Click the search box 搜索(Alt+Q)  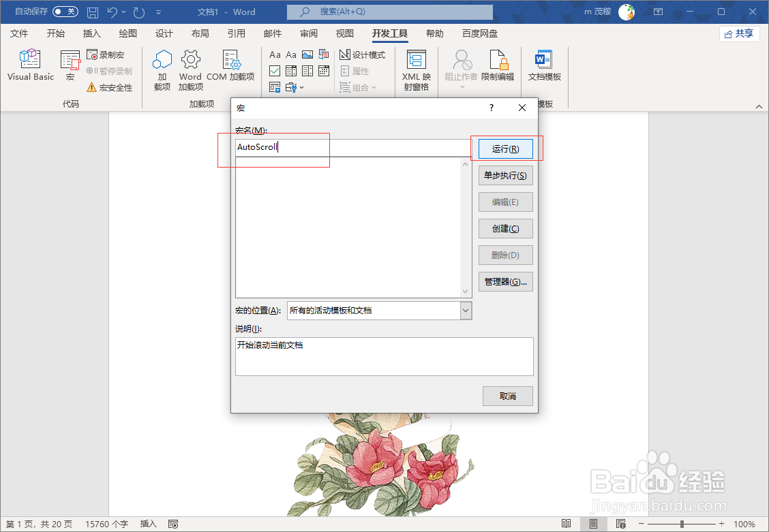click(x=390, y=12)
